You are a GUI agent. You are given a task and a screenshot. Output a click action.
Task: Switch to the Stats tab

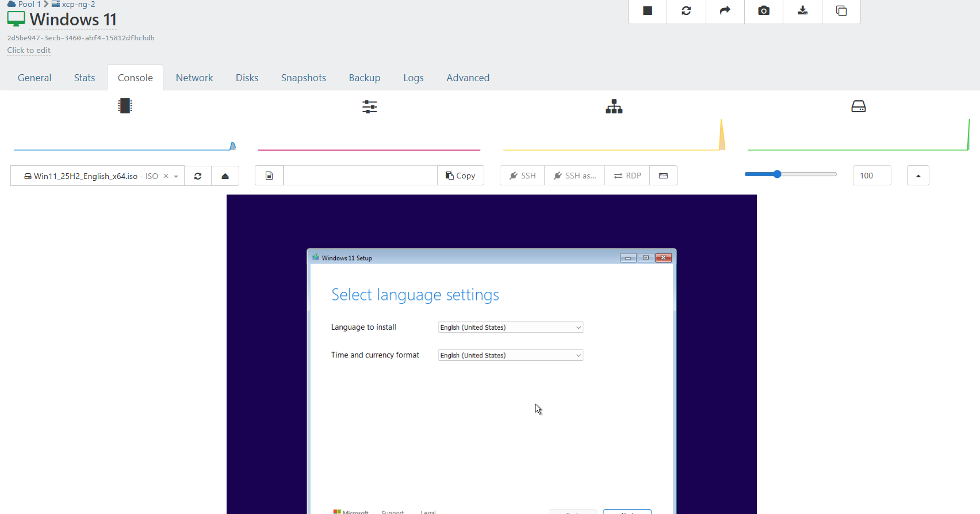pyautogui.click(x=85, y=78)
